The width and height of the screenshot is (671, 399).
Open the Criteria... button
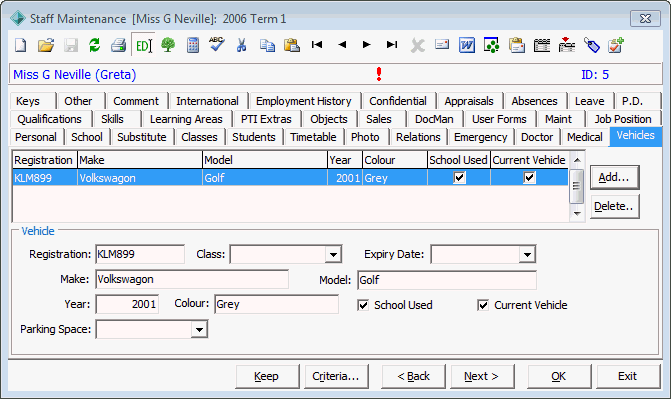[336, 376]
